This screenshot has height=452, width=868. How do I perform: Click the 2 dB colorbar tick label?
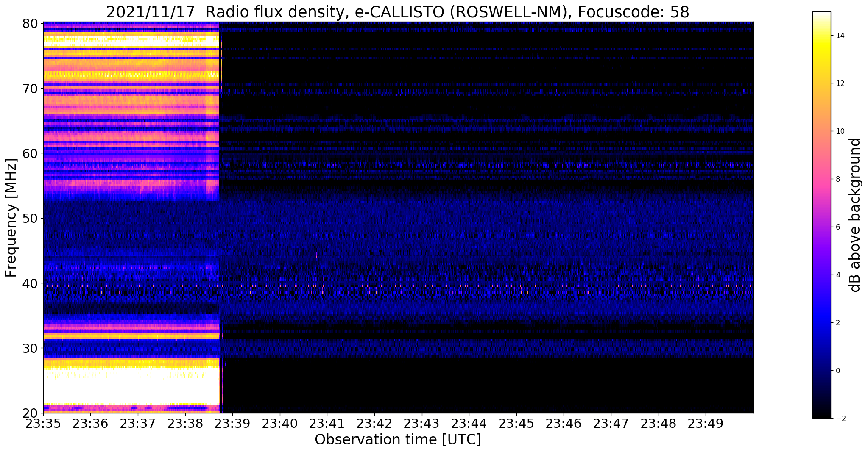pos(837,323)
